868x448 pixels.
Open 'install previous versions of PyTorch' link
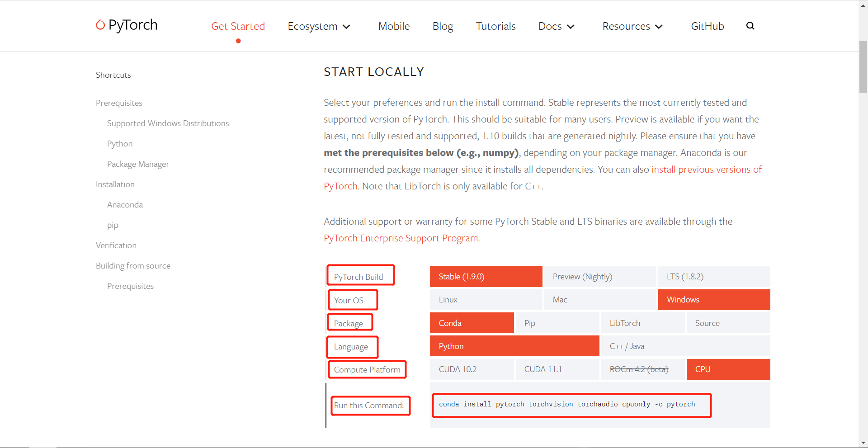click(x=707, y=170)
